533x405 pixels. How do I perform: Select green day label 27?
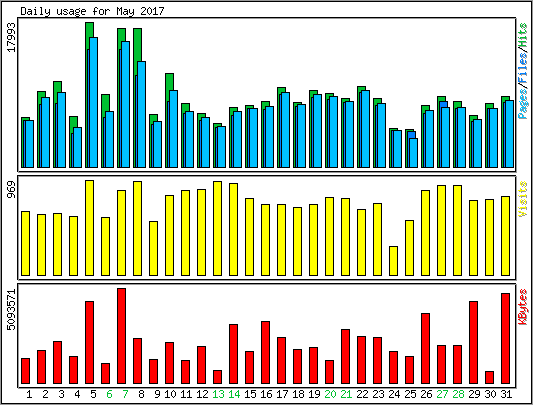click(442, 394)
